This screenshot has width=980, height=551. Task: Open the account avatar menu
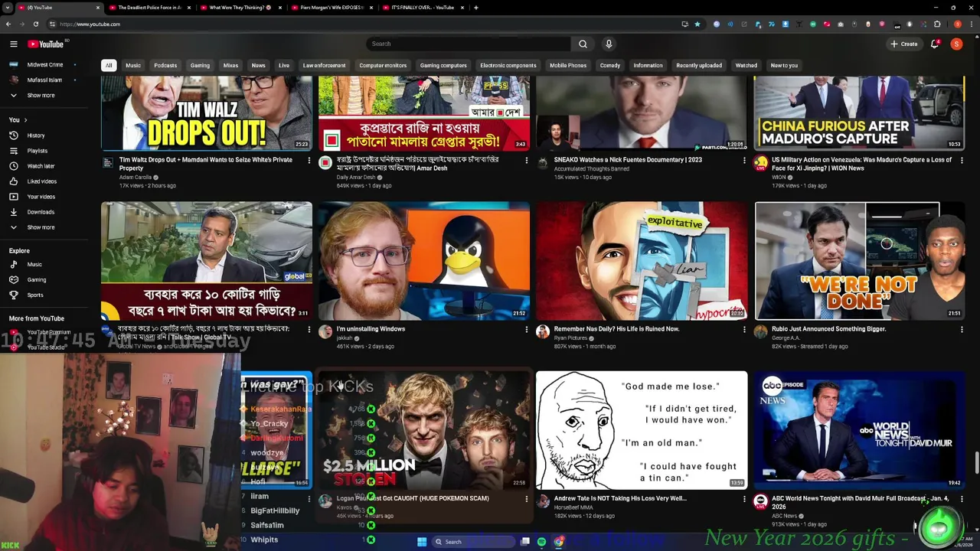tap(956, 44)
